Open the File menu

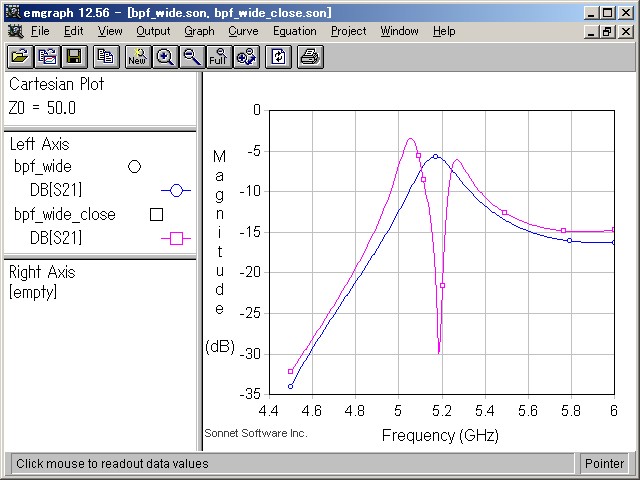(x=40, y=31)
